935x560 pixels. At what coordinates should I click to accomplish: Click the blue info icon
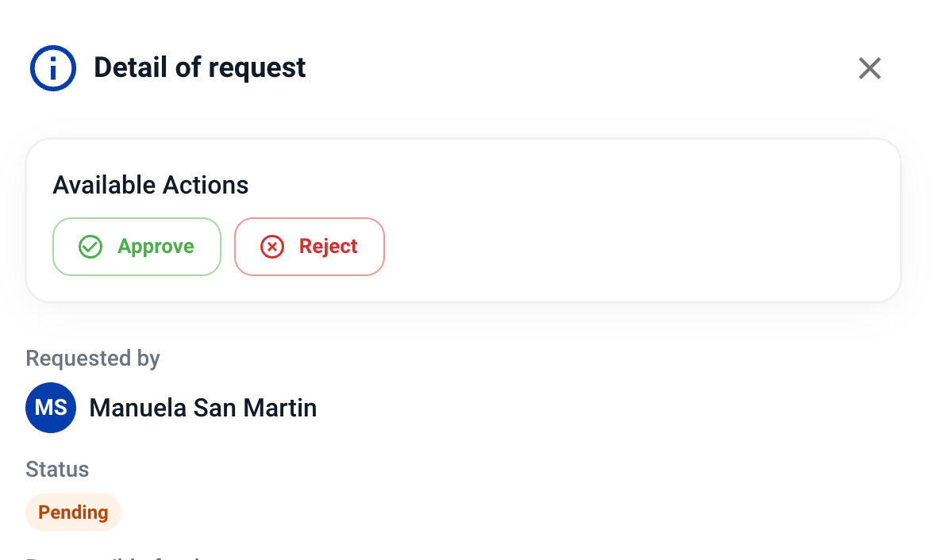(53, 68)
